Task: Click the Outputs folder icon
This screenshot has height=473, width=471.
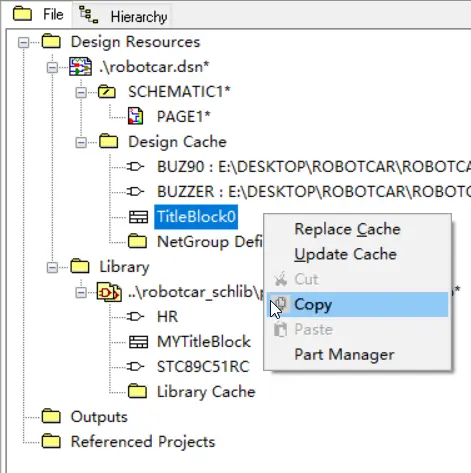Action: pos(51,416)
